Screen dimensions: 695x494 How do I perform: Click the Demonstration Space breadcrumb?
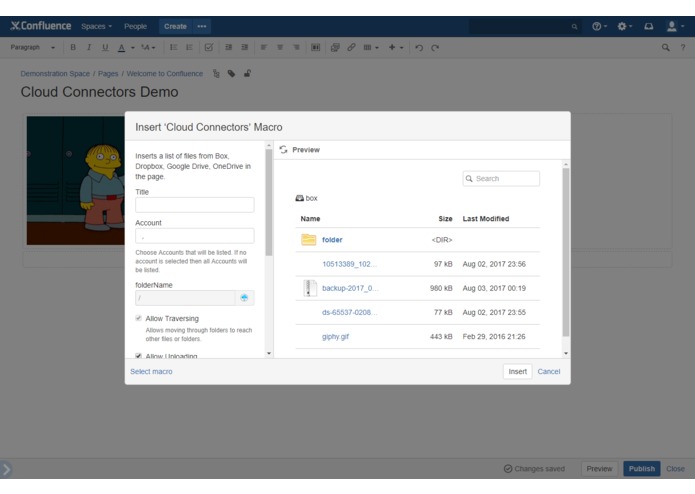point(55,74)
